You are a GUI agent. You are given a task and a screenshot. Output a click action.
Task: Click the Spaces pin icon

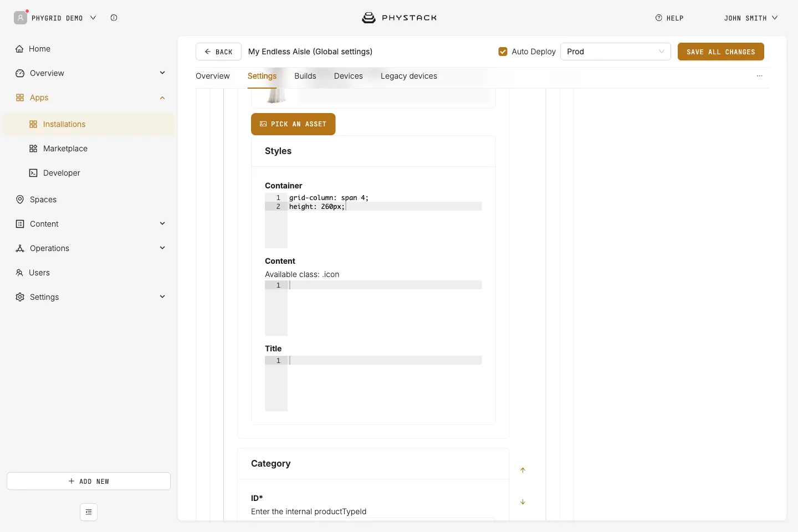(20, 199)
